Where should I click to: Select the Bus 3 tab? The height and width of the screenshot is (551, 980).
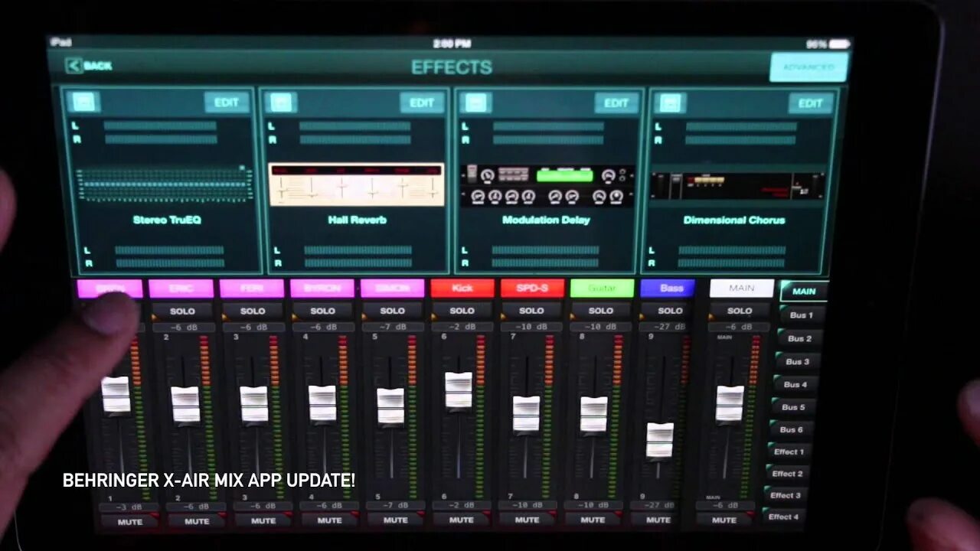pyautogui.click(x=797, y=361)
